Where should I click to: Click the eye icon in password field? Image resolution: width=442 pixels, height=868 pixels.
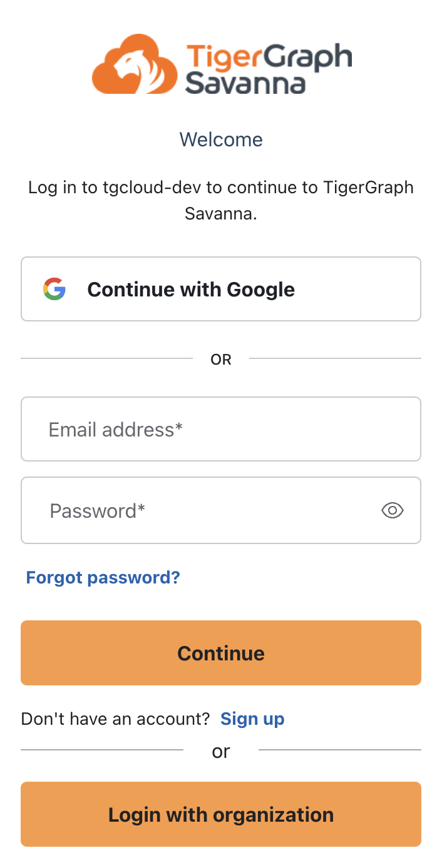(x=392, y=510)
